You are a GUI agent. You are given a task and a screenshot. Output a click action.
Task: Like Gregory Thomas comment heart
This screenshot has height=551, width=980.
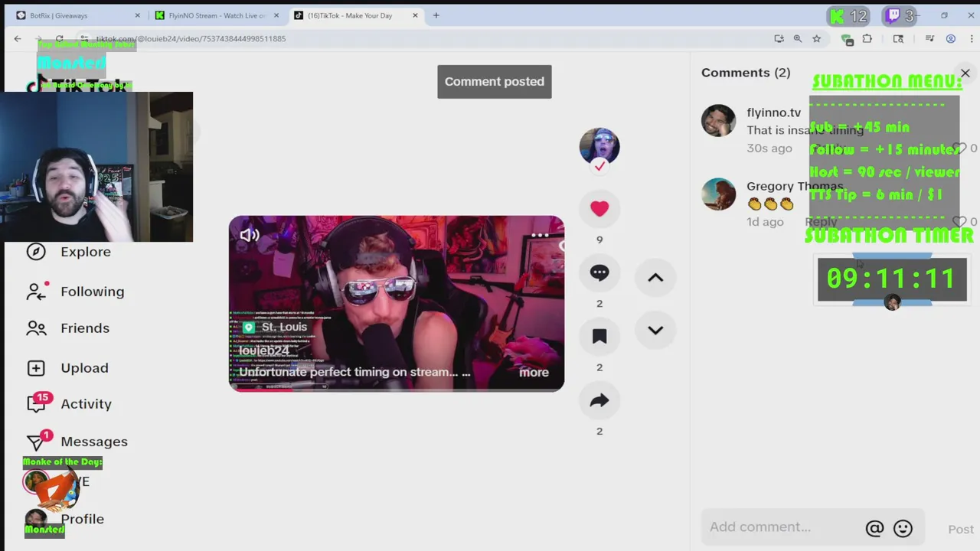pyautogui.click(x=959, y=221)
